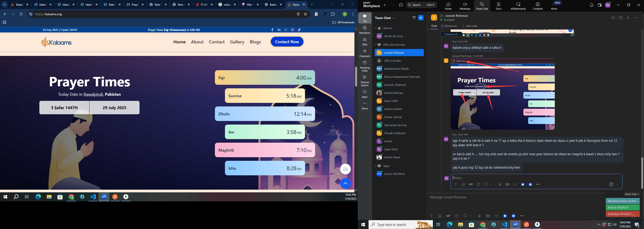This screenshot has height=229, width=644.
Task: Collapse DMs and channels section
Action: point(375,45)
